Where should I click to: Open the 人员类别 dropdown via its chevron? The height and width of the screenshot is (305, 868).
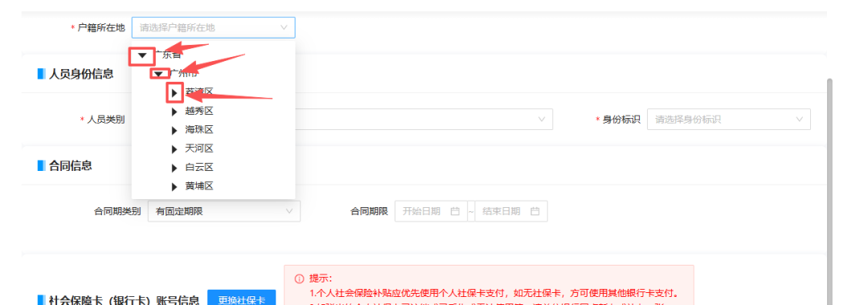pyautogui.click(x=541, y=120)
